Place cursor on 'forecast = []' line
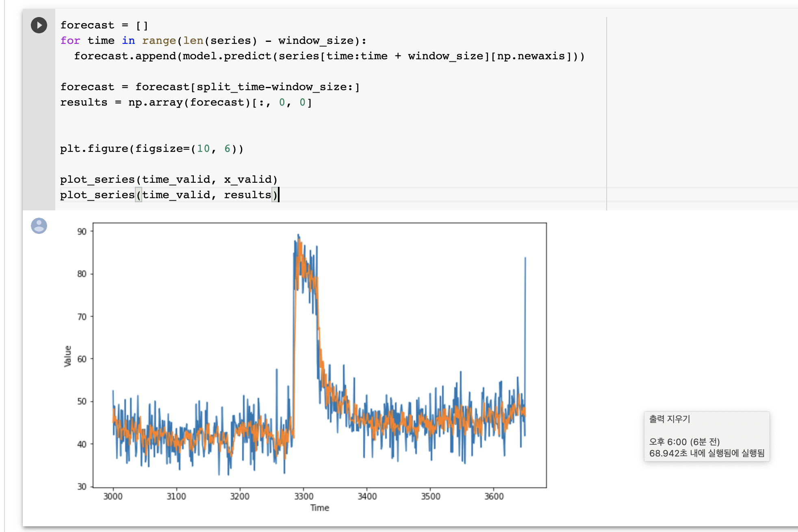The width and height of the screenshot is (798, 532). (x=104, y=25)
